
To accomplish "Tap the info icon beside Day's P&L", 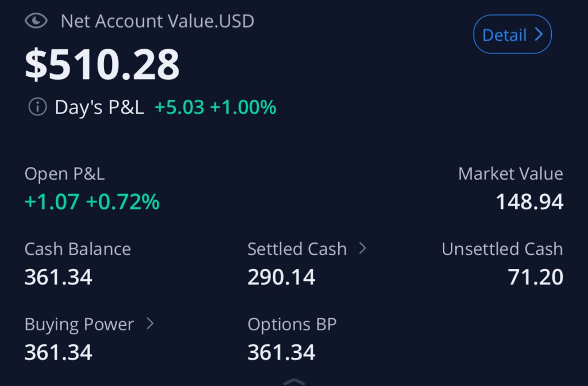I will tap(37, 107).
